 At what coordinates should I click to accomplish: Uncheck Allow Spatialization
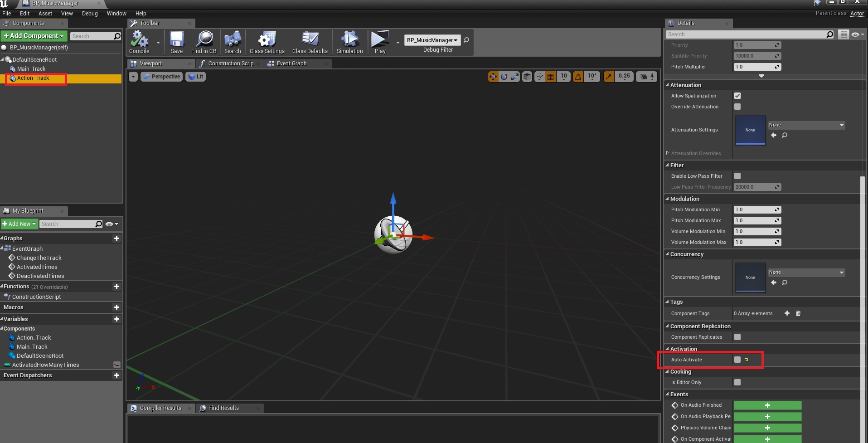pos(737,96)
